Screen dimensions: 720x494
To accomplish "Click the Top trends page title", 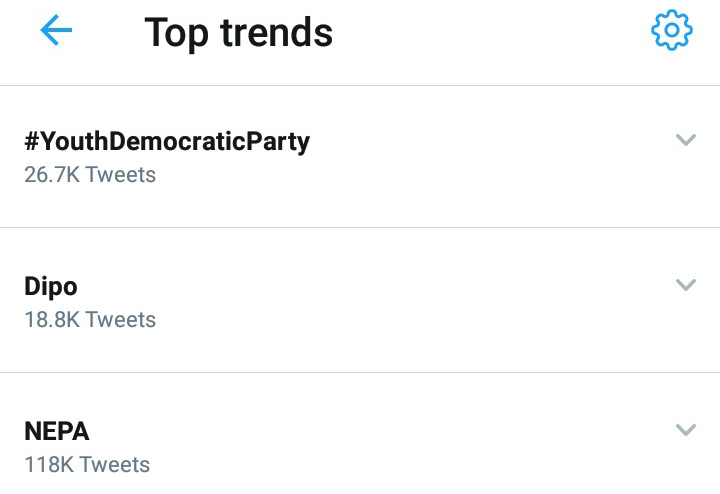I will pos(239,33).
